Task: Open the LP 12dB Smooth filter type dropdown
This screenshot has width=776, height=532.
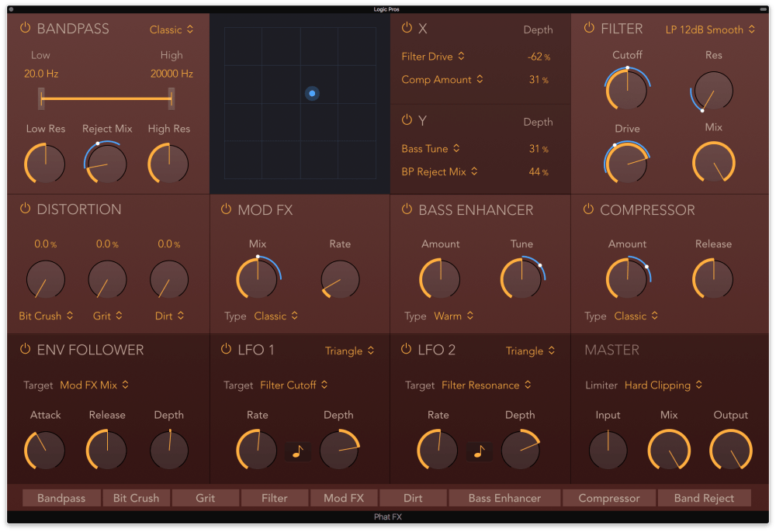Action: [x=709, y=29]
